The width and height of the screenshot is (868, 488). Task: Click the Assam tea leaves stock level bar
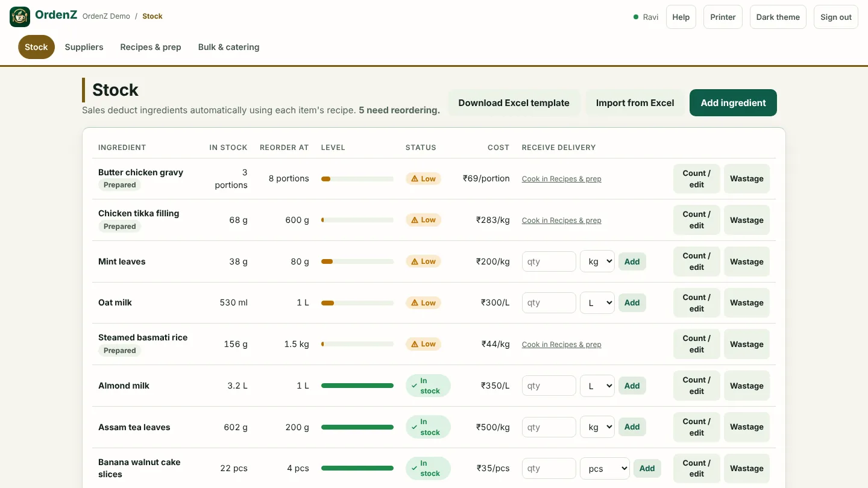tap(357, 427)
